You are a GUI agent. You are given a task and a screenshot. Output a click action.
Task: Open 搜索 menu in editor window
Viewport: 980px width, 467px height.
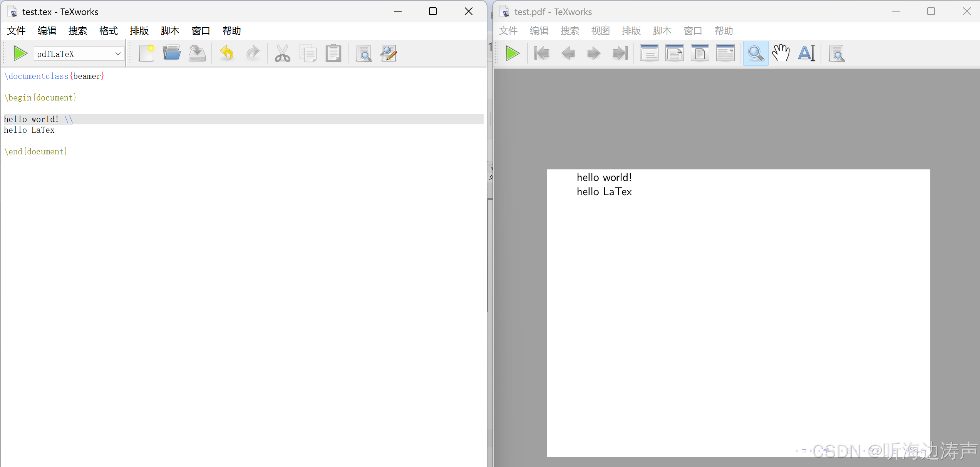point(78,31)
